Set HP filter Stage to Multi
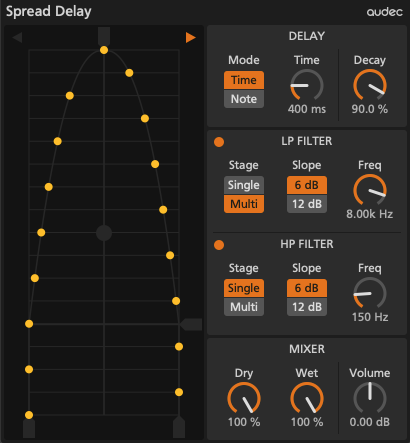The width and height of the screenshot is (410, 443). pyautogui.click(x=244, y=307)
